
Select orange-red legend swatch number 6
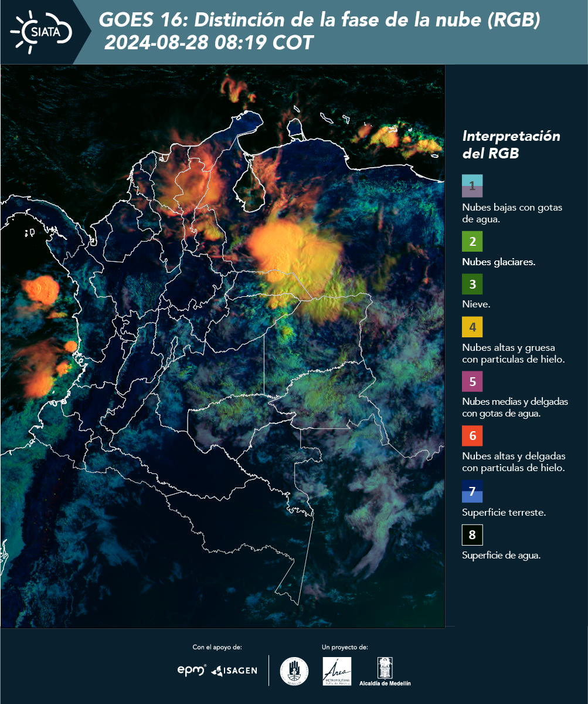(x=472, y=436)
